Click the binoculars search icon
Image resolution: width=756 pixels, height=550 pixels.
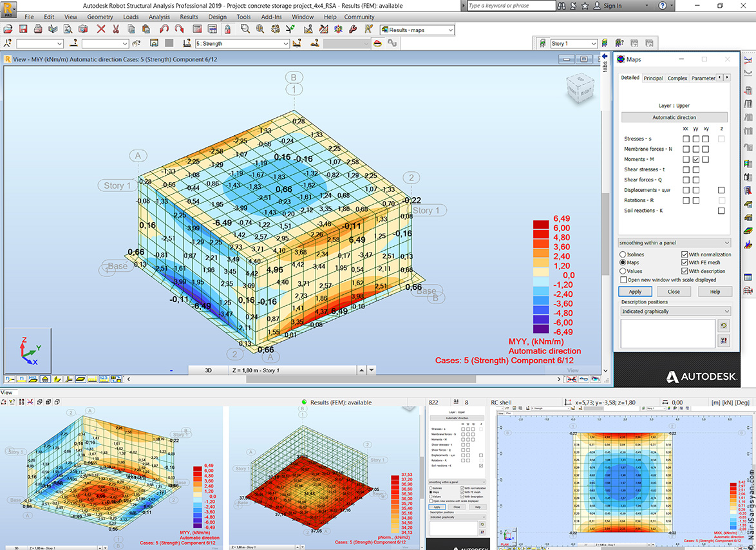click(562, 6)
